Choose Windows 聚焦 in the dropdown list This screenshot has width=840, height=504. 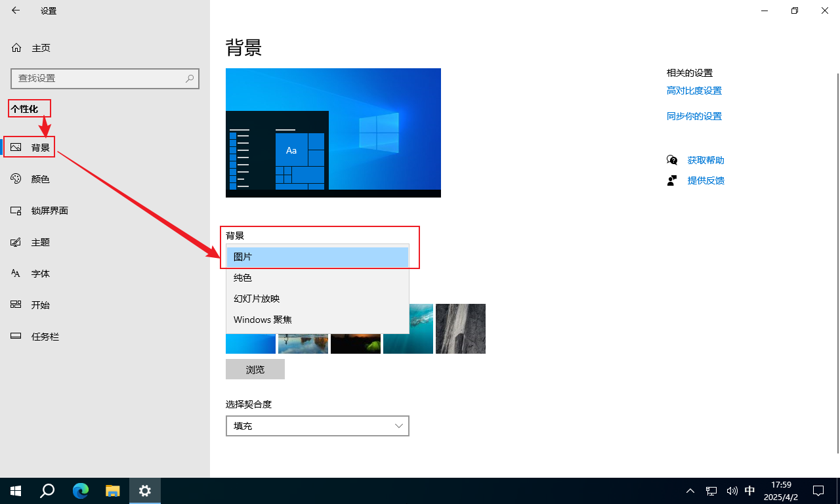(x=318, y=320)
